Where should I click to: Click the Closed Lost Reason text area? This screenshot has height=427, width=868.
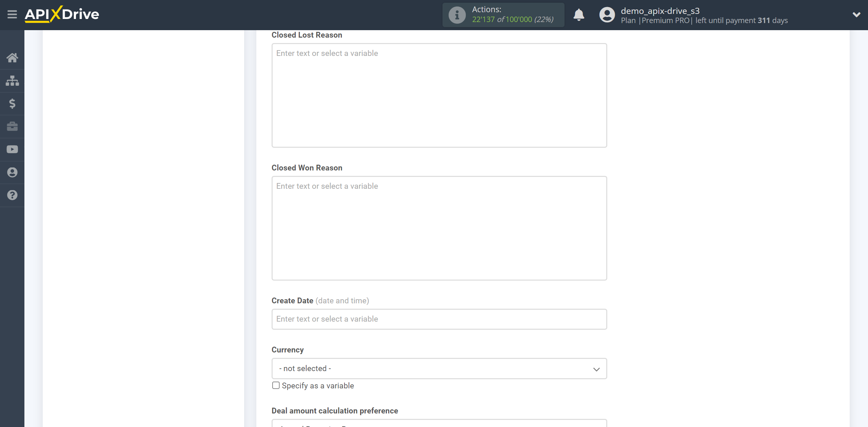coord(439,95)
